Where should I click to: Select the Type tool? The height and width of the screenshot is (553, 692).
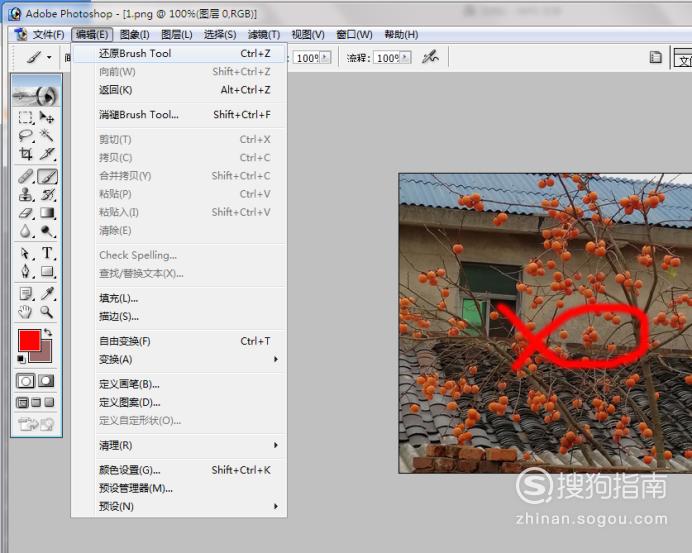coord(47,253)
